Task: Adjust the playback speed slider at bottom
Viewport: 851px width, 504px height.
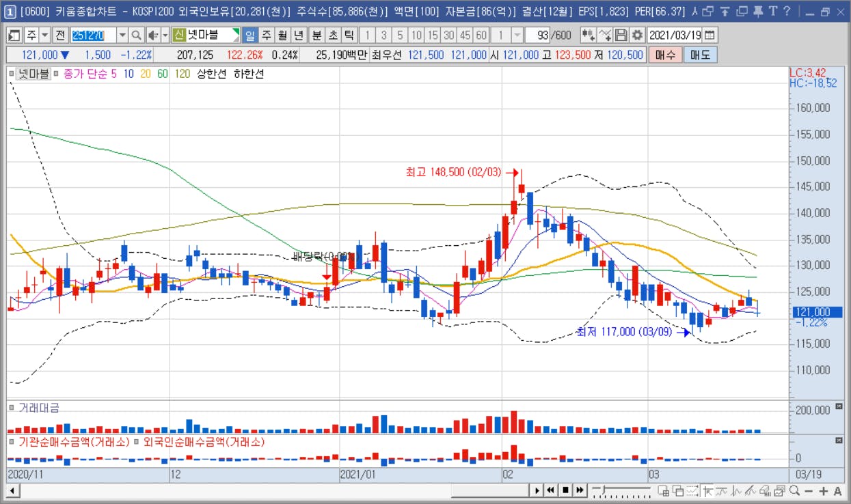Action: click(x=621, y=490)
